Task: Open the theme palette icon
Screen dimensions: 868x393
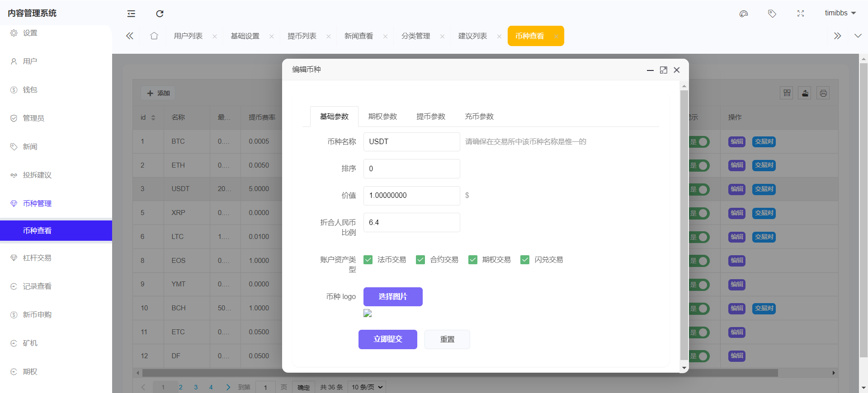Action: (x=744, y=14)
